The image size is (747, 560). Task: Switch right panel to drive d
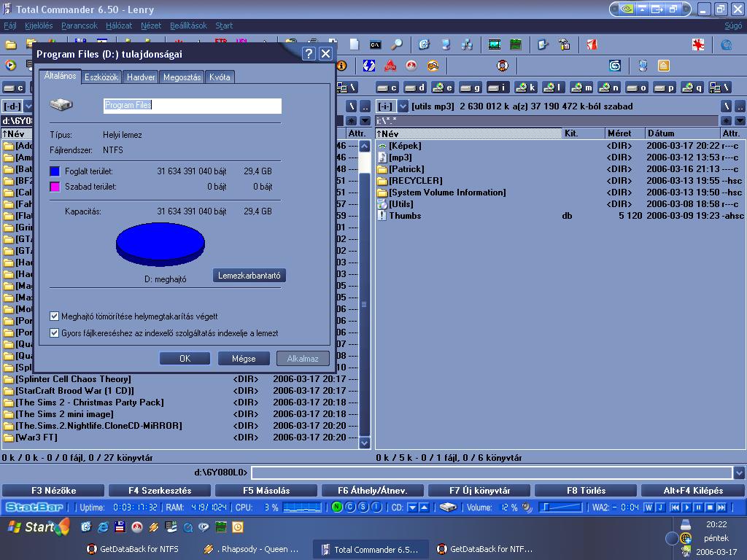[414, 87]
